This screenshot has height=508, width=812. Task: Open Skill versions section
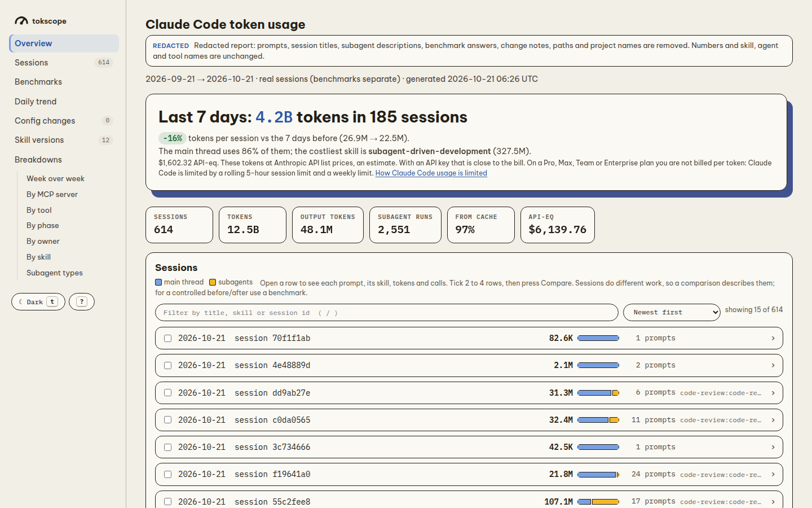[64, 140]
